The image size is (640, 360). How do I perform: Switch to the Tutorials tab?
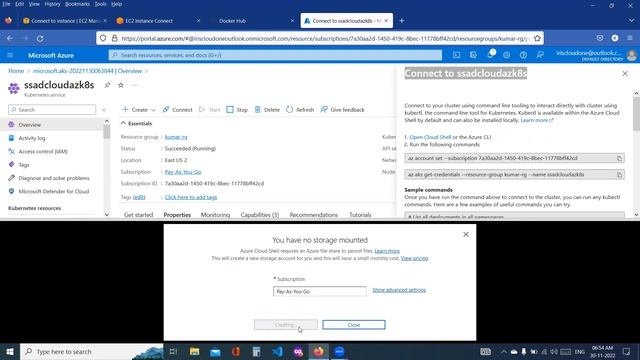(360, 215)
